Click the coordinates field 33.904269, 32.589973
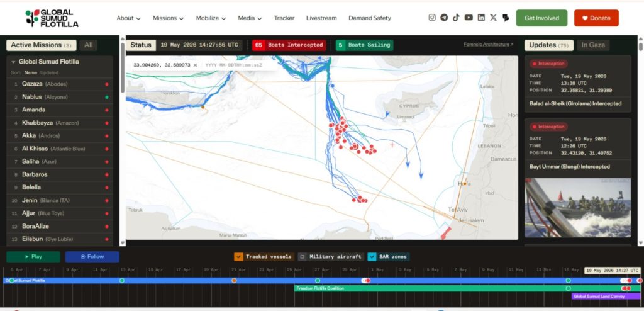Viewport: 644px width, 311px height. [162, 65]
